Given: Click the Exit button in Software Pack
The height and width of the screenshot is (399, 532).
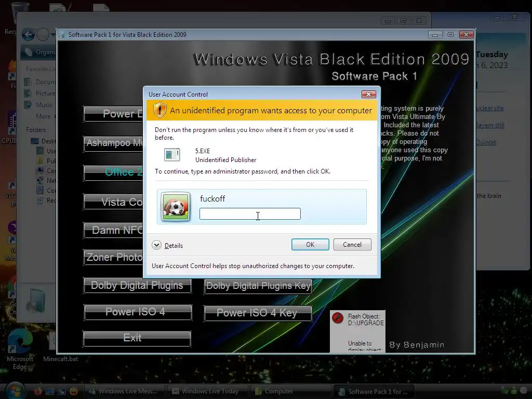Looking at the screenshot, I should pos(137,338).
